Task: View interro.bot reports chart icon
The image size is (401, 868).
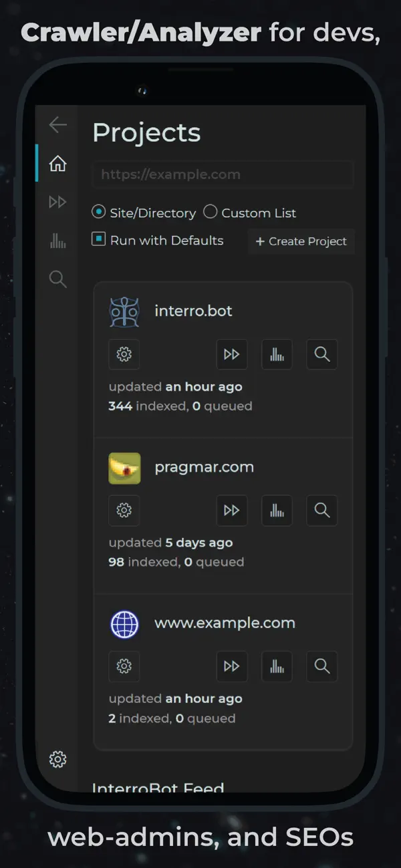Action: coord(277,354)
